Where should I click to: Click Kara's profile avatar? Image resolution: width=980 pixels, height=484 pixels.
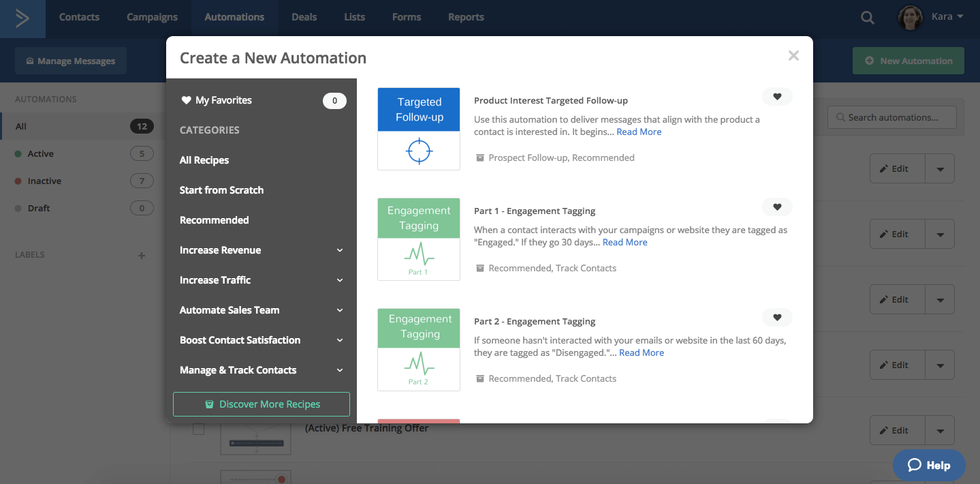pos(909,16)
